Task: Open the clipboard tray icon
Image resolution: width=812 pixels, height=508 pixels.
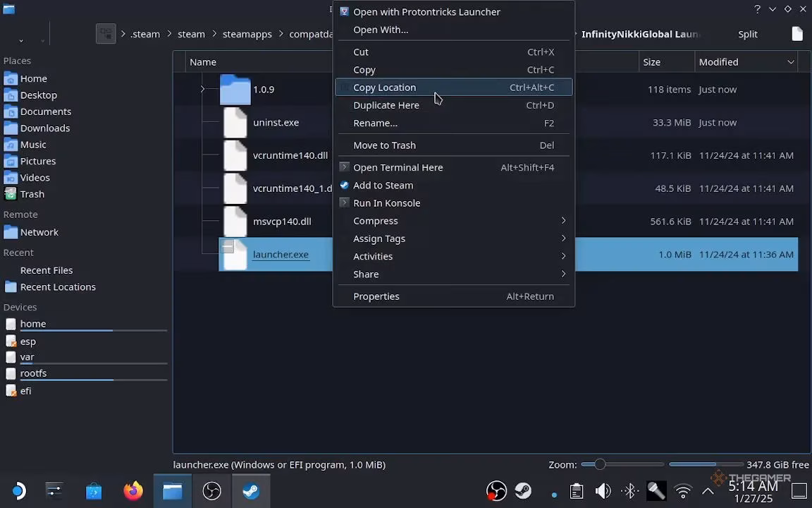Action: pyautogui.click(x=577, y=490)
